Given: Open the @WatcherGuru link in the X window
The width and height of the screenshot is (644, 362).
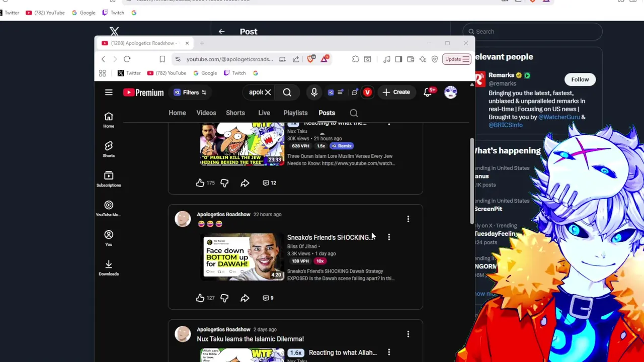Looking at the screenshot, I should pyautogui.click(x=559, y=117).
